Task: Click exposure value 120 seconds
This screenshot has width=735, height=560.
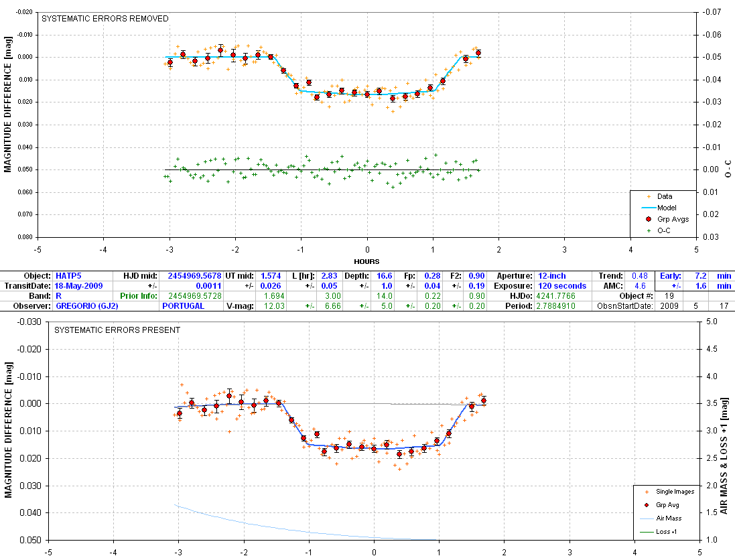Action: [x=562, y=286]
